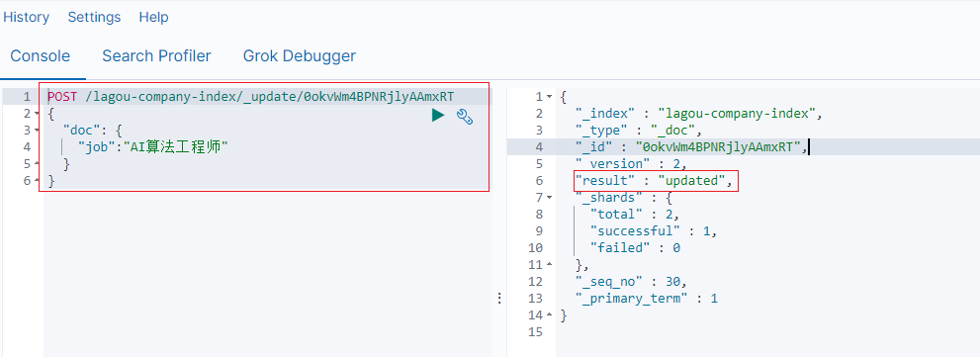Viewport: 980px width, 357px height.
Task: Switch to the Grok Debugger tab
Action: 300,56
